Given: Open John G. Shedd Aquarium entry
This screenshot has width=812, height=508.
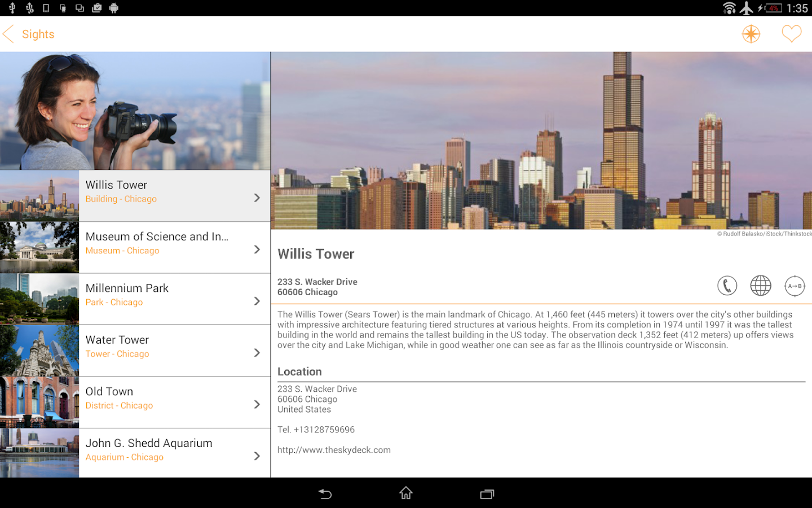Looking at the screenshot, I should tap(135, 453).
